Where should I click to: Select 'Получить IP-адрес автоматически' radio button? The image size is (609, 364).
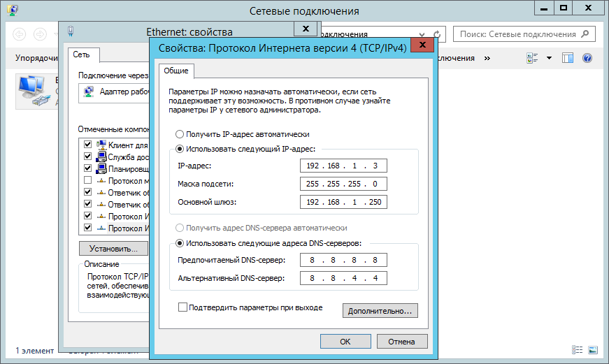click(180, 134)
